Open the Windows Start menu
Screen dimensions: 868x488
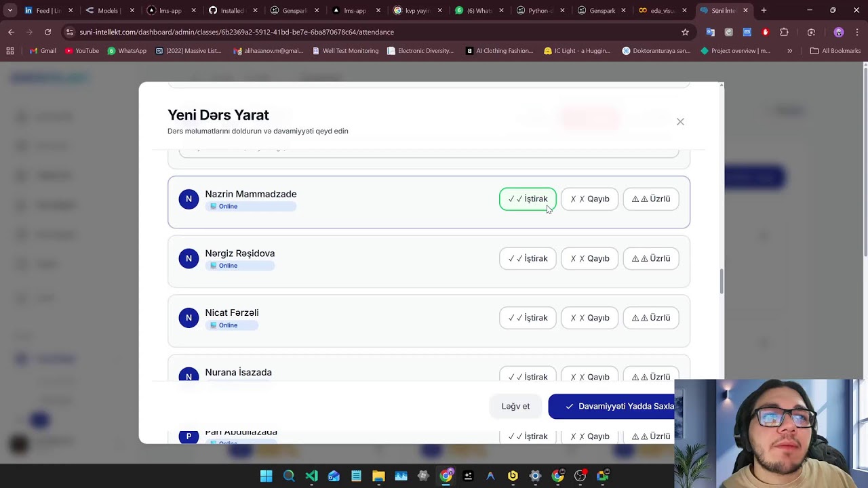click(x=266, y=476)
